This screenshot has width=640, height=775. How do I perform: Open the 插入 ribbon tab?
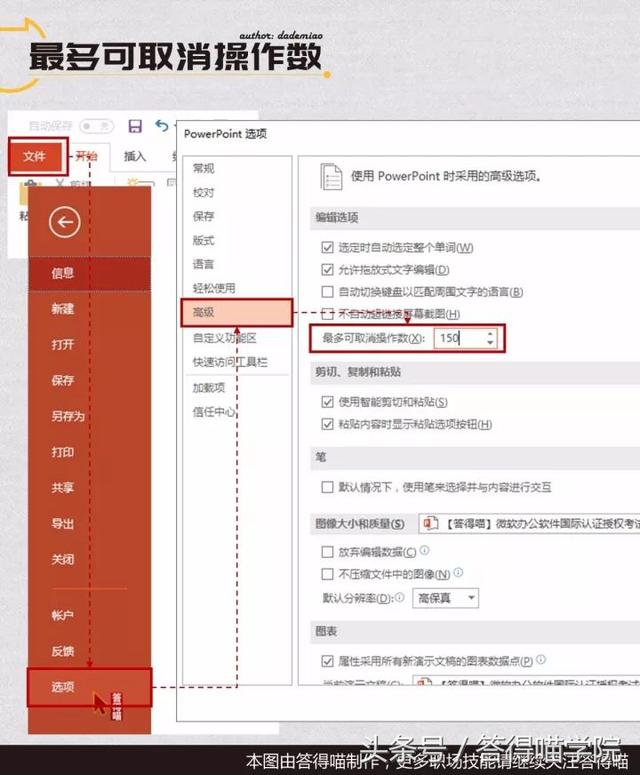click(x=134, y=157)
